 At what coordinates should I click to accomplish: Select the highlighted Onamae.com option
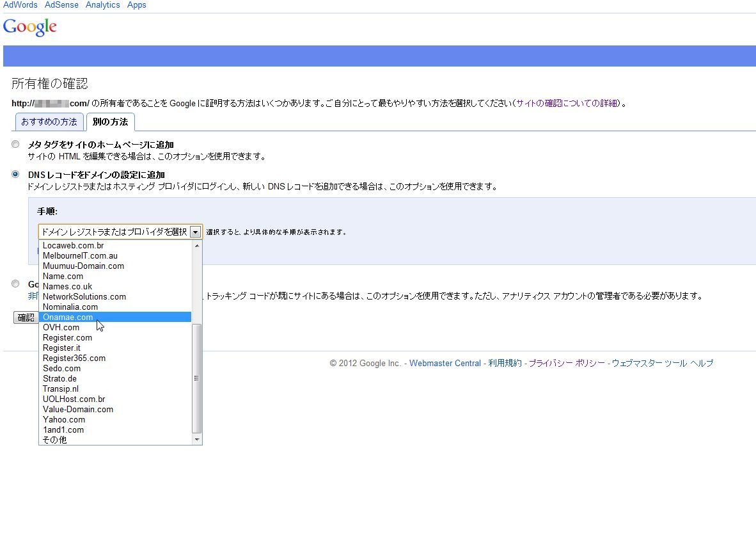point(114,317)
